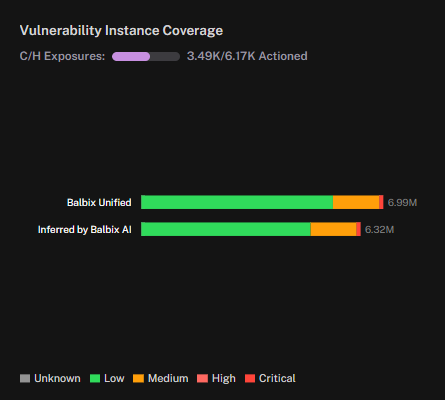Viewport: 445px width, 400px height.
Task: Toggle the Critical severity legend label
Action: coord(277,378)
